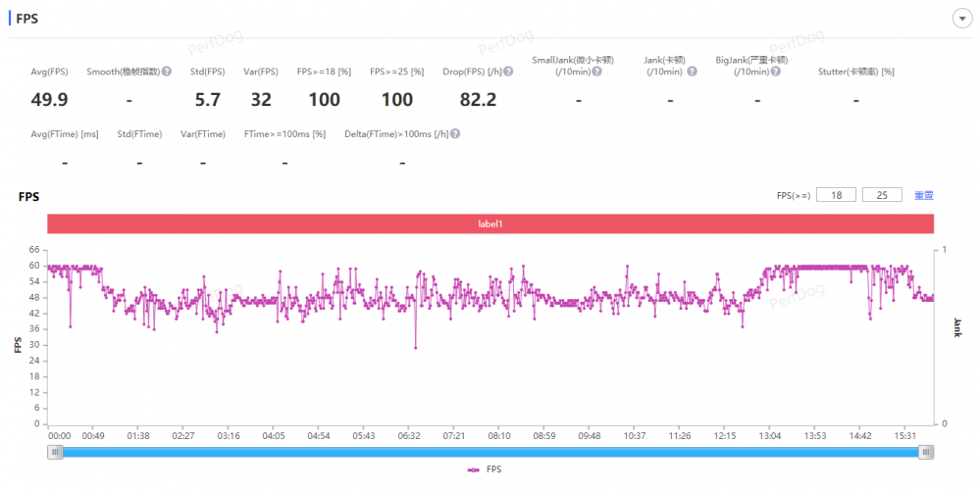Click the blue timeline range bar
This screenshot has height=492, width=980.
pos(490,452)
